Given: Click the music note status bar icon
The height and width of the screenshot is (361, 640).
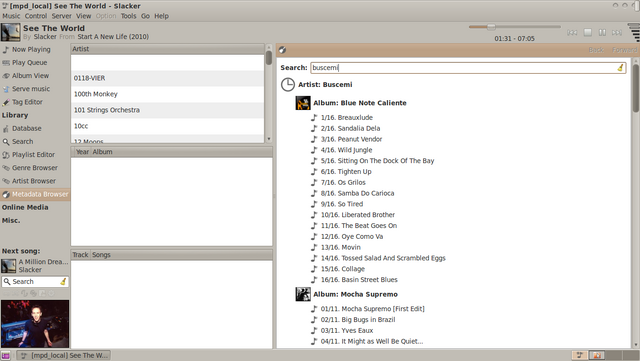Looking at the screenshot, I should click(x=580, y=355).
